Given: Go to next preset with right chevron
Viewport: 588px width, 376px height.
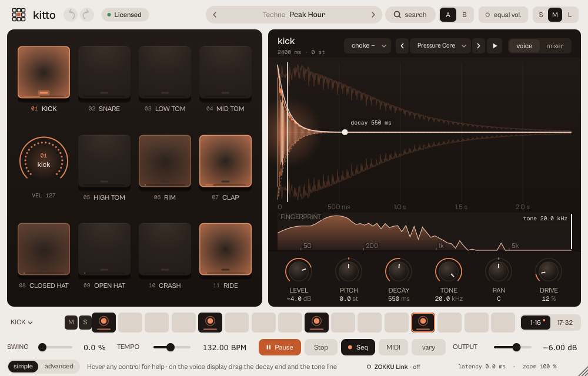Looking at the screenshot, I should 373,15.
